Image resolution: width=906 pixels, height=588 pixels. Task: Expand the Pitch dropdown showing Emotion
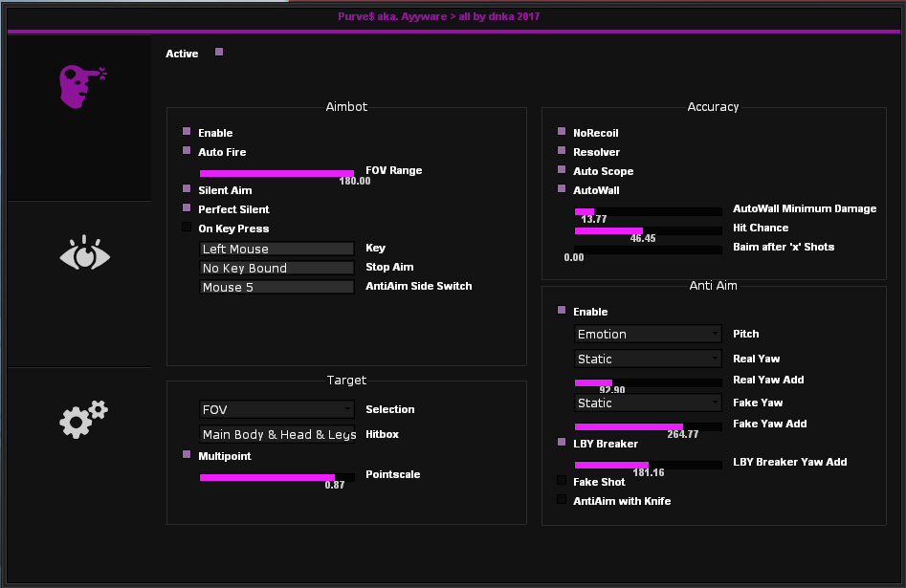[648, 334]
